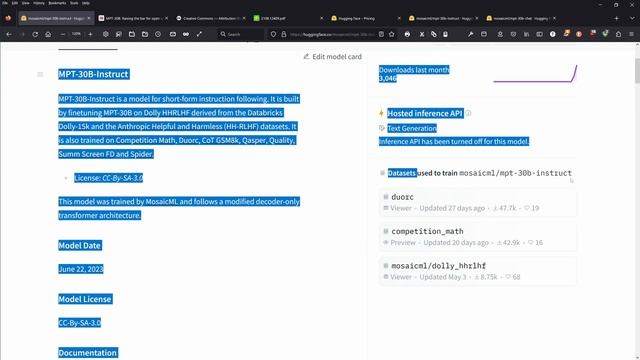Screen dimensions: 640x360
Task: Click the 3,046 downloads count
Action: pos(388,78)
